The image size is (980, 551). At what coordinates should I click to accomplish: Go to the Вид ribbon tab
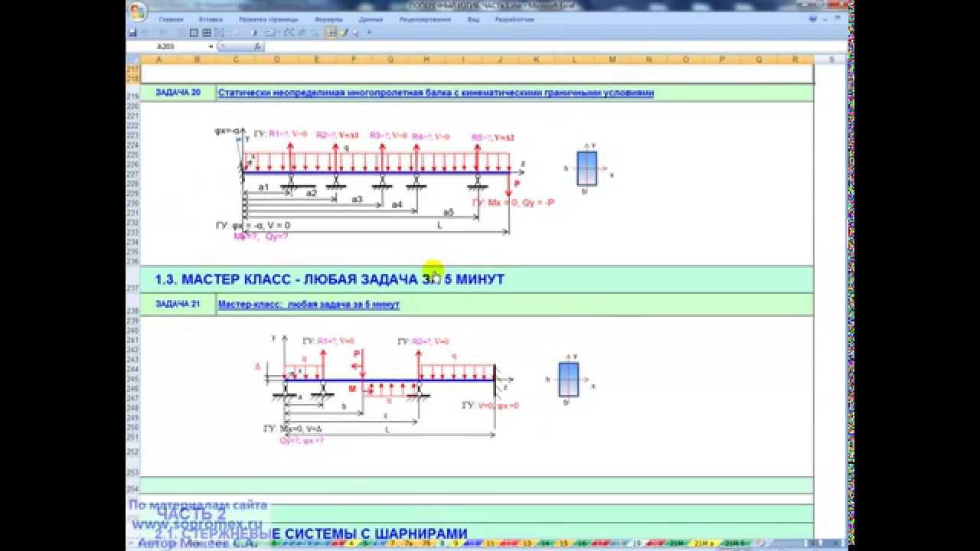[x=474, y=19]
